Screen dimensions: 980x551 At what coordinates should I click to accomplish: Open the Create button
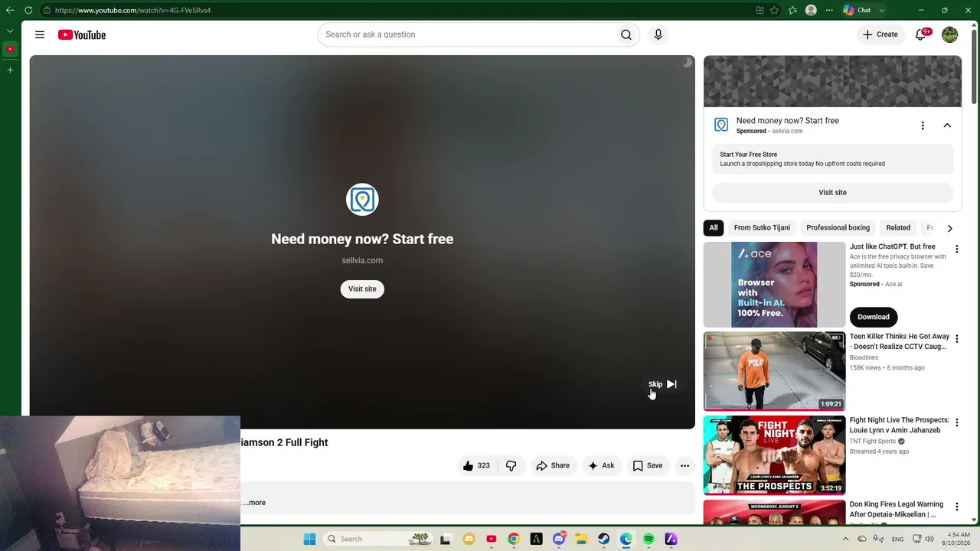pos(880,34)
